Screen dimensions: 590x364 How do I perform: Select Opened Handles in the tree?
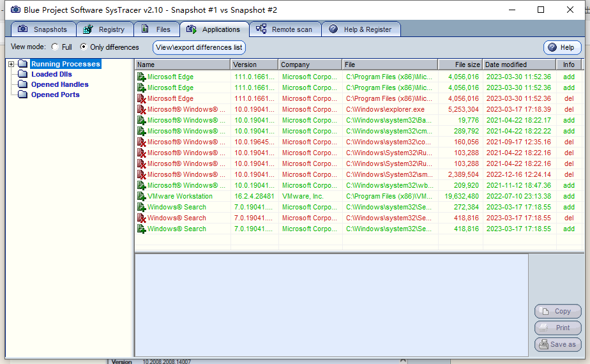coord(60,84)
